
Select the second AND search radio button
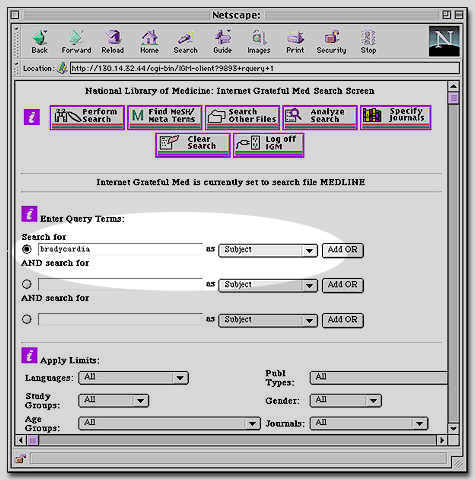pyautogui.click(x=27, y=284)
